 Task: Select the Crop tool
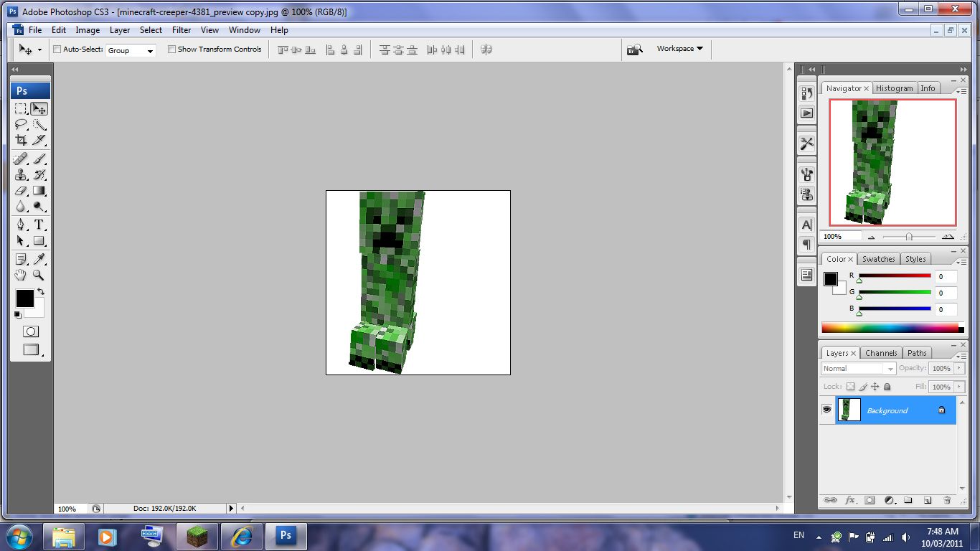21,140
